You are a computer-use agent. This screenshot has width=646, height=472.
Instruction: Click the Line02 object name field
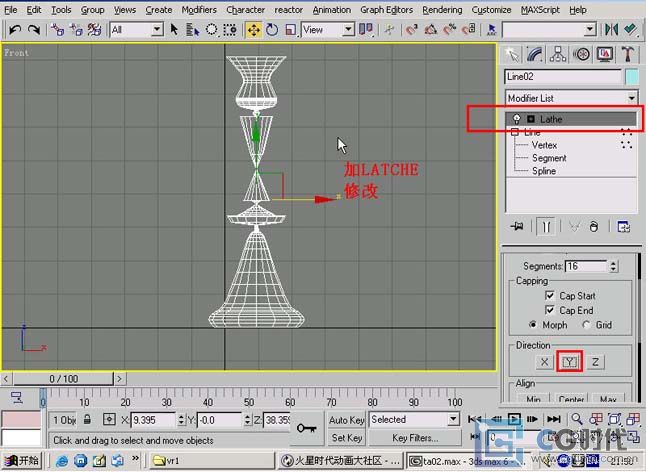563,77
